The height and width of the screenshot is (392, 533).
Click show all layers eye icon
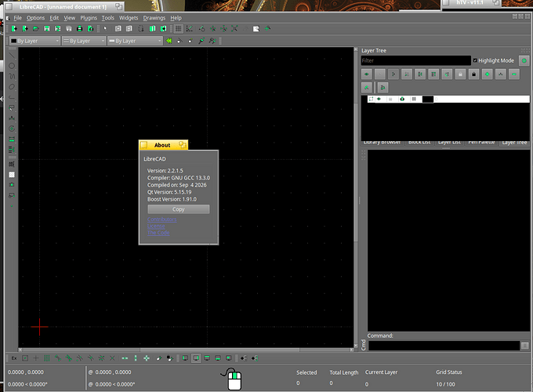[367, 74]
